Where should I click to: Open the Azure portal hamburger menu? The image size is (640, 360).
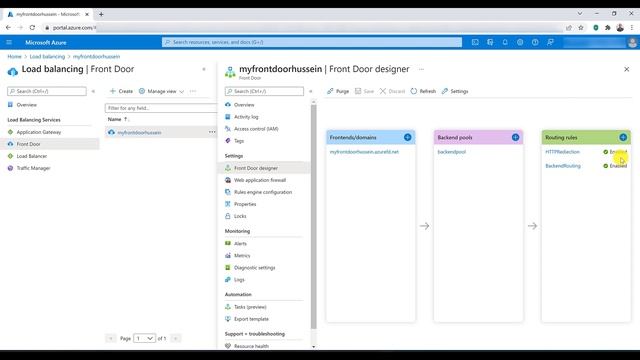[x=9, y=42]
